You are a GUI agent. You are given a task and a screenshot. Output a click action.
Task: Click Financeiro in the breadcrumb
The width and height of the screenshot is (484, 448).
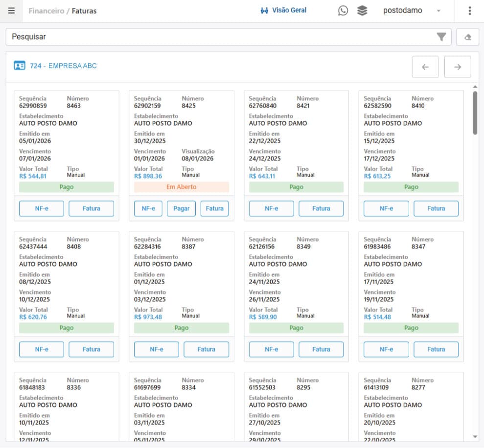(x=46, y=10)
